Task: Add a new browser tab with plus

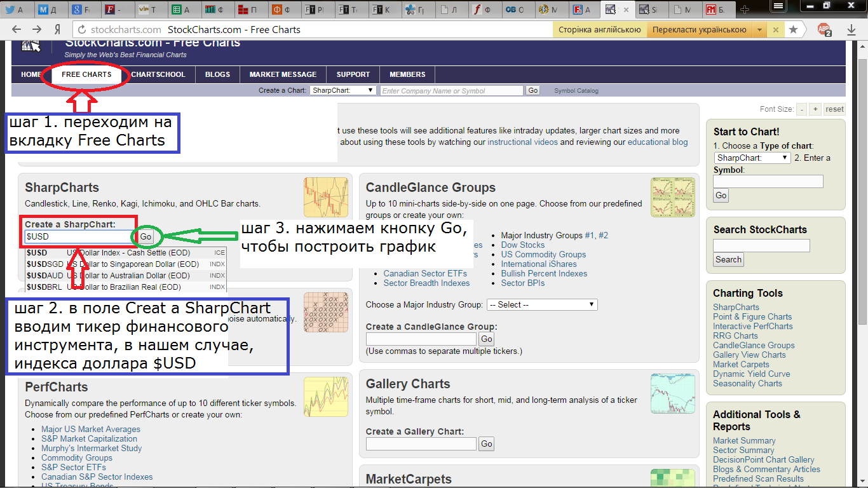Action: (745, 10)
